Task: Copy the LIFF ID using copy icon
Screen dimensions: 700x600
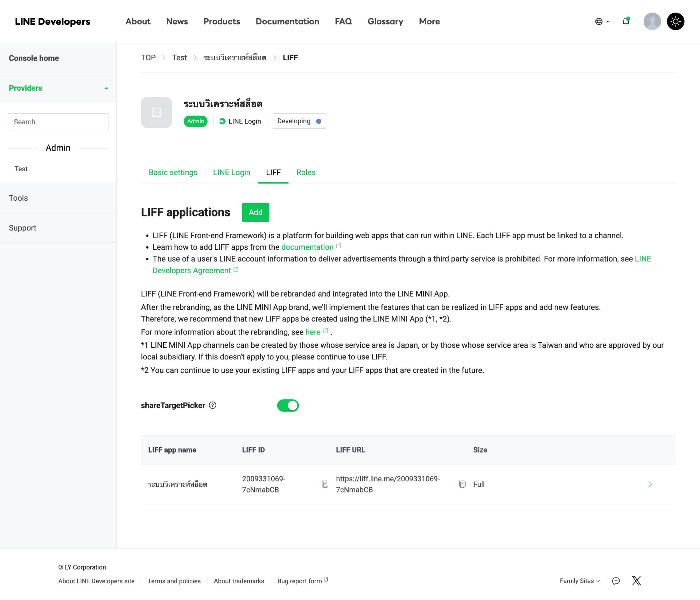Action: [325, 484]
